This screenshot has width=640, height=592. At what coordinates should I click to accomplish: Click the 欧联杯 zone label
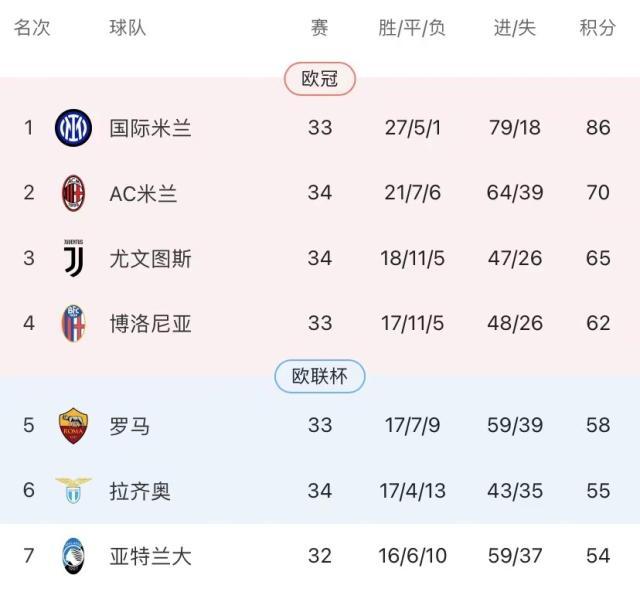click(x=320, y=376)
